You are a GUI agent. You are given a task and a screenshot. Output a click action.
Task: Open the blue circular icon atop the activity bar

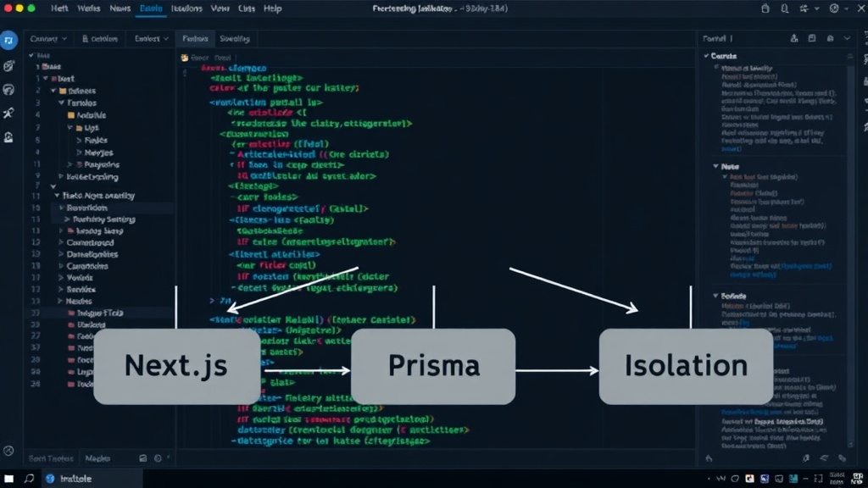pos(8,41)
